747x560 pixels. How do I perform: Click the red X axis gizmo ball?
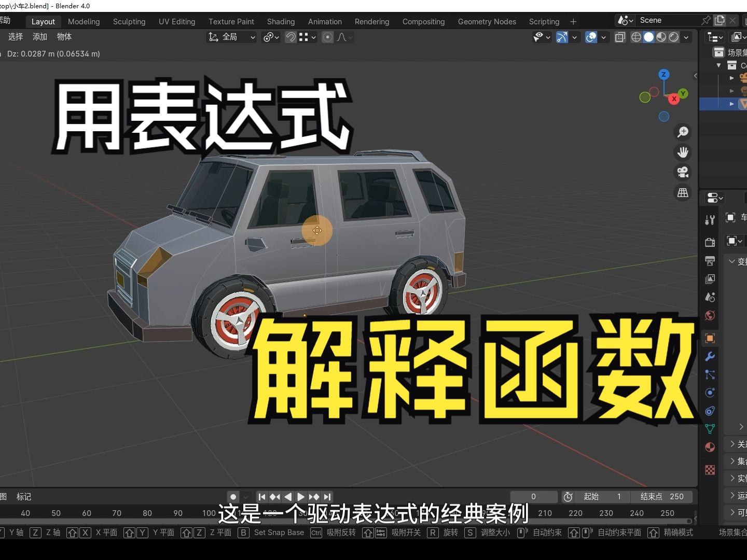[x=674, y=99]
